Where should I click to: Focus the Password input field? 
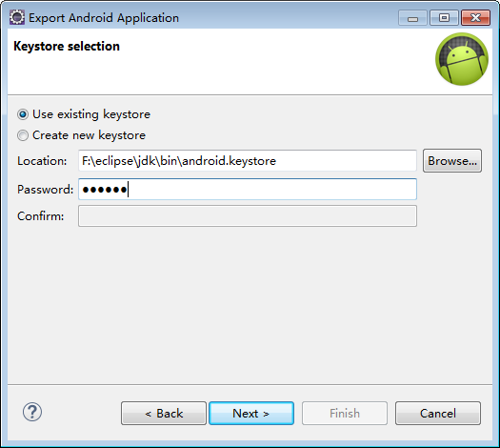[248, 190]
